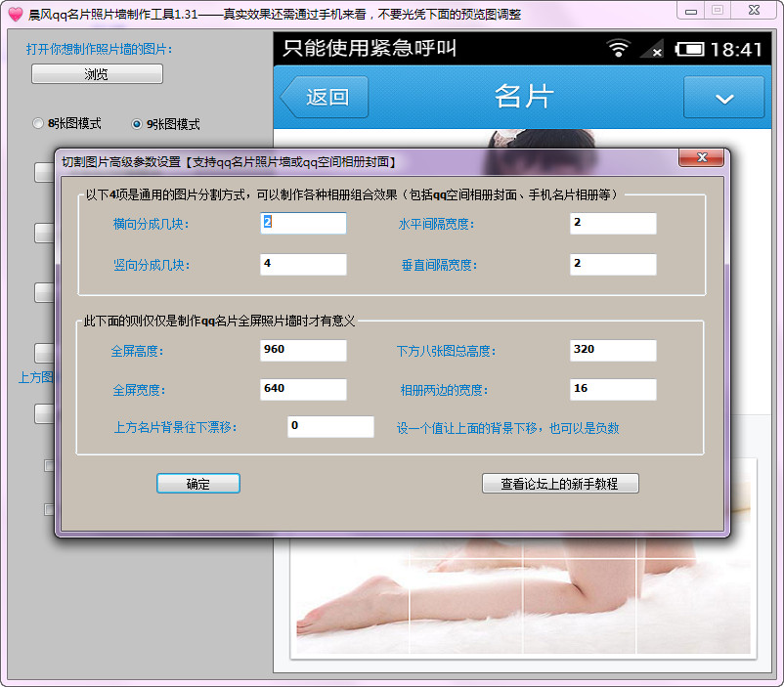Edit the 垂直间隔宽度 value field
Screen dimensions: 784x687
[x=613, y=264]
